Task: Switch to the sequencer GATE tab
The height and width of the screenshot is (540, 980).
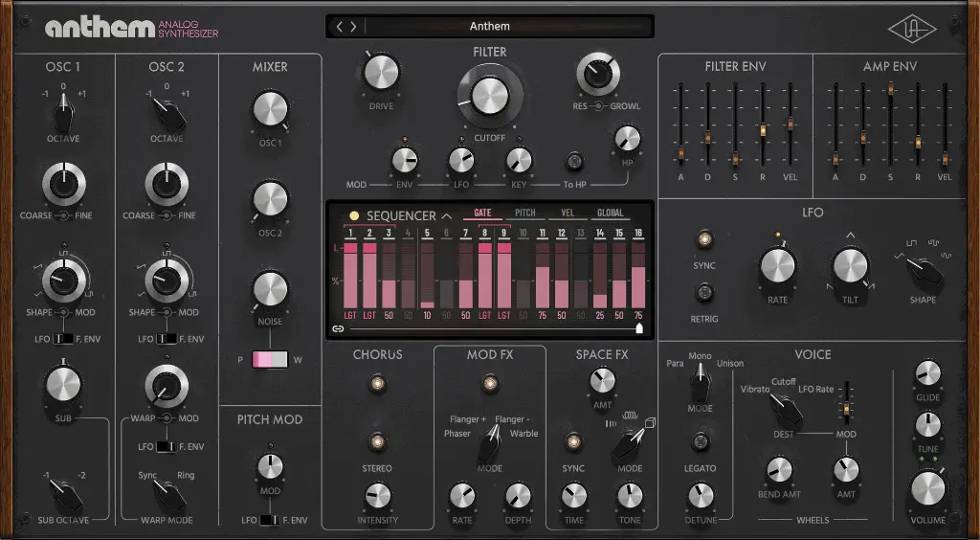Action: tap(482, 214)
